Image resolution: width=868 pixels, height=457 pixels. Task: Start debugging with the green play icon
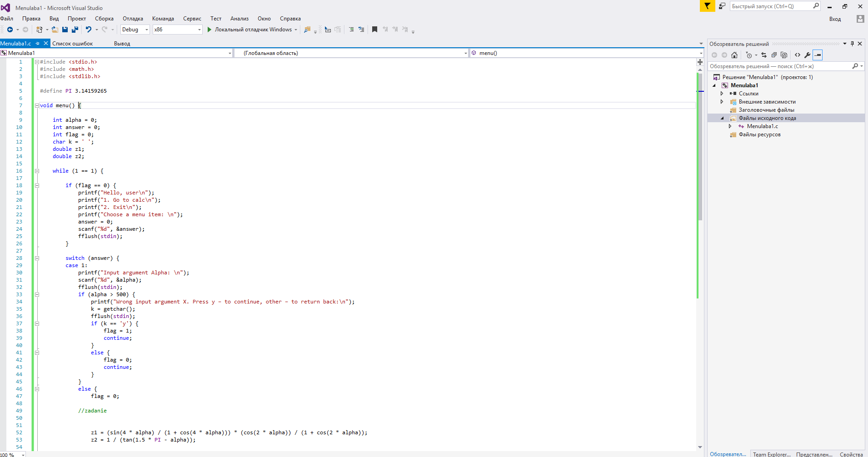tap(210, 30)
